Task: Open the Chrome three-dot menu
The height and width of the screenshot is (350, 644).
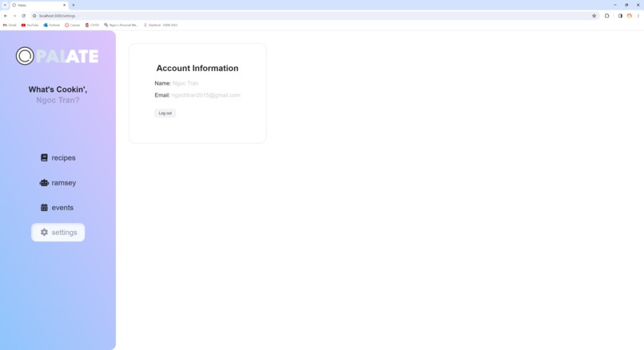Action: 638,16
